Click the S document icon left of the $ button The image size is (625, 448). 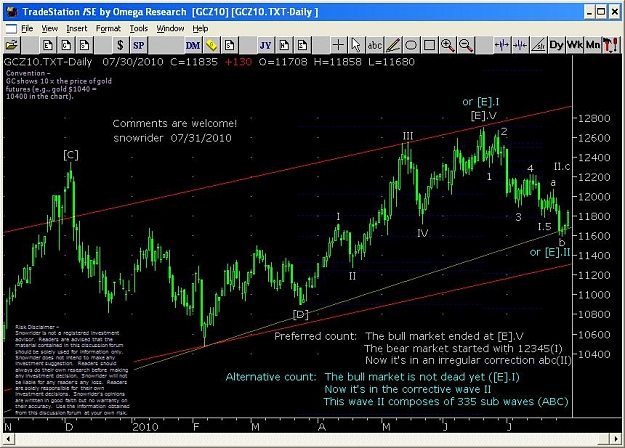pyautogui.click(x=85, y=45)
